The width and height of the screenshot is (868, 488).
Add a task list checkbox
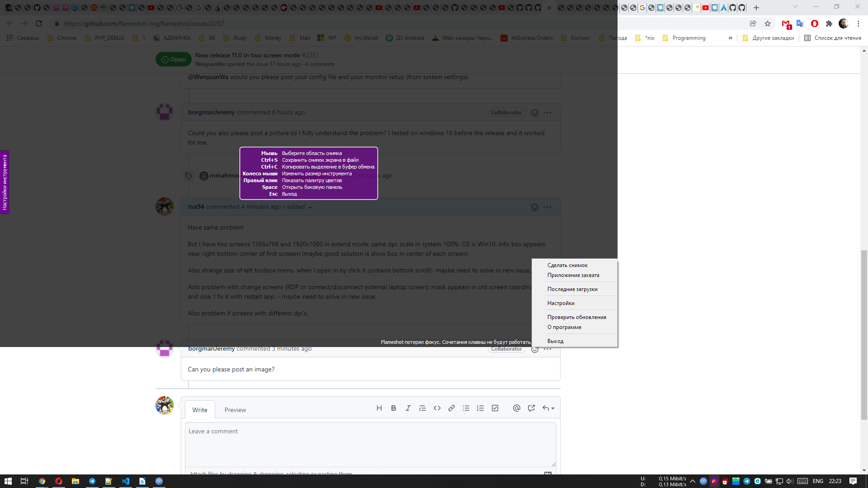pos(495,408)
